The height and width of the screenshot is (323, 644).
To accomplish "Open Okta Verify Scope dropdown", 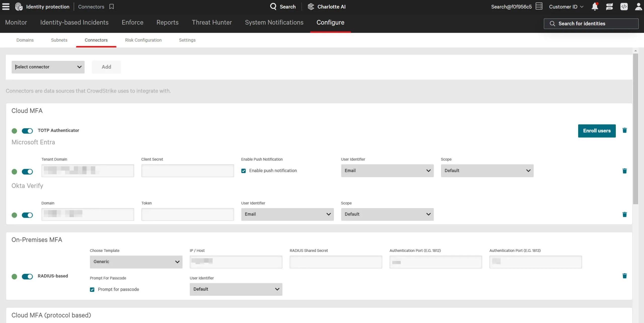I will (387, 214).
